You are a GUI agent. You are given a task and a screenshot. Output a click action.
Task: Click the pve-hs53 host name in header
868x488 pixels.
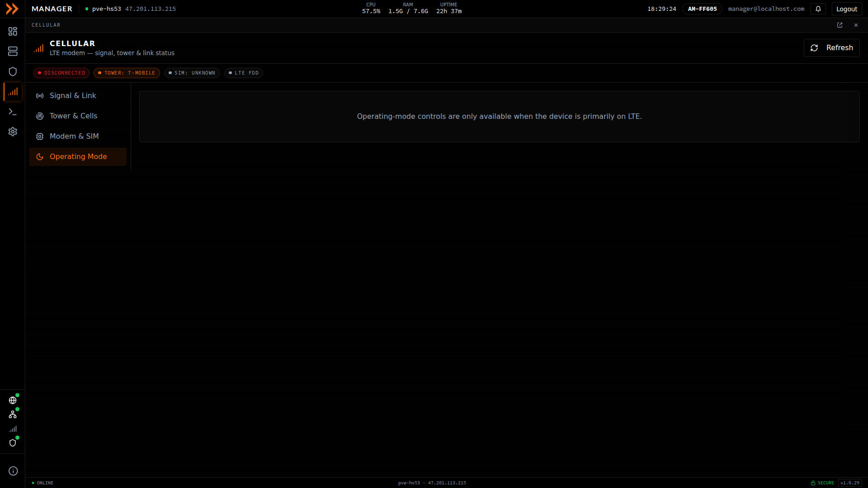point(106,9)
